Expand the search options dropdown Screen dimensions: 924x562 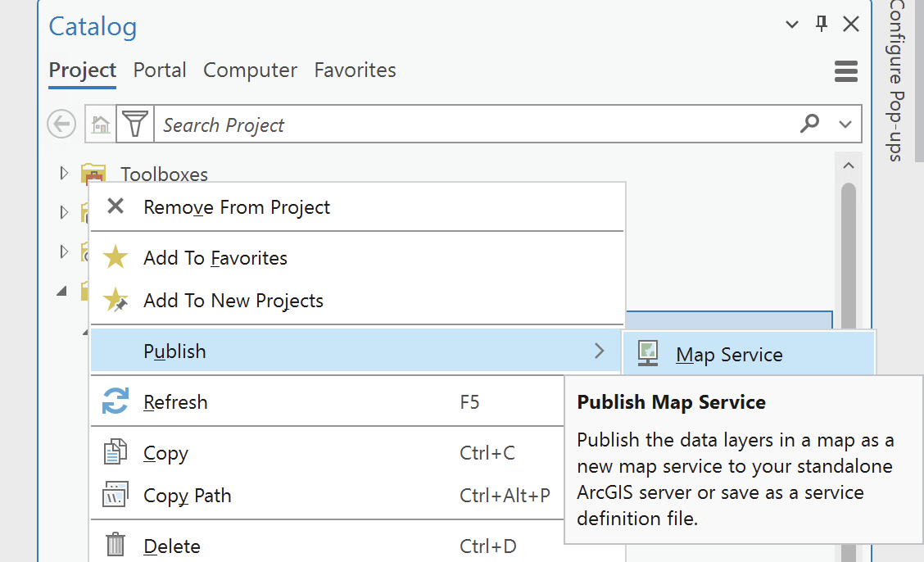pos(845,125)
